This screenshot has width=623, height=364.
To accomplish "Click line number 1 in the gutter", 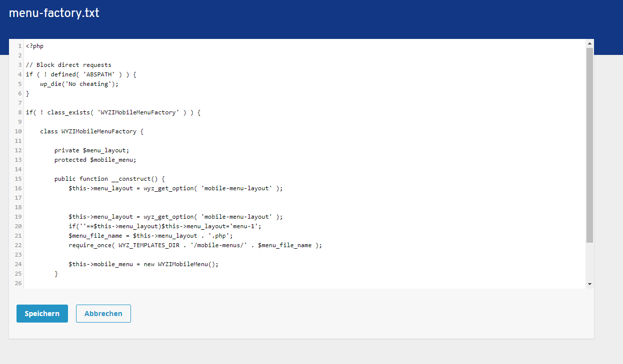I will click(19, 45).
